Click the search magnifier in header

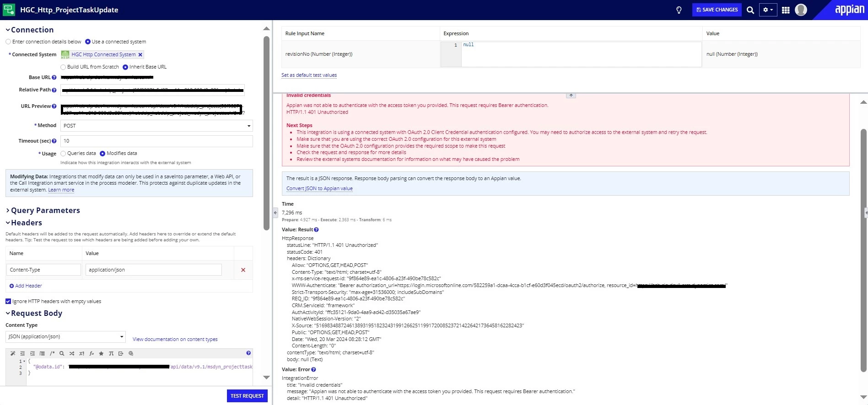(x=750, y=10)
